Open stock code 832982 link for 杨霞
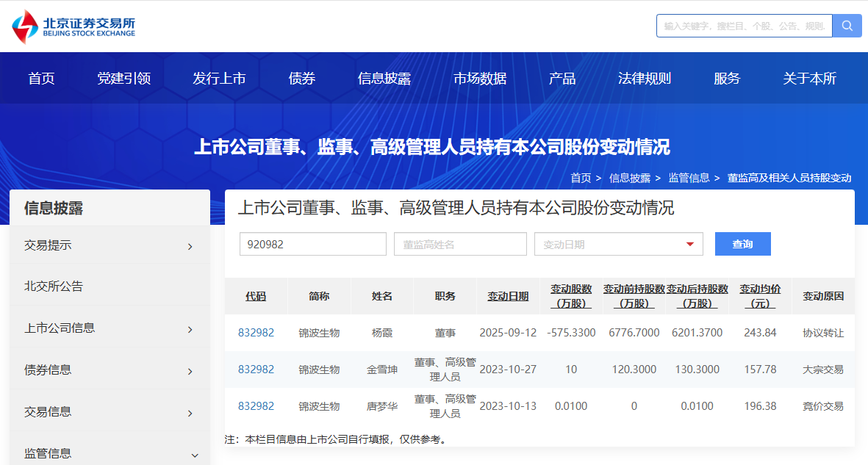This screenshot has width=868, height=465. (x=256, y=333)
